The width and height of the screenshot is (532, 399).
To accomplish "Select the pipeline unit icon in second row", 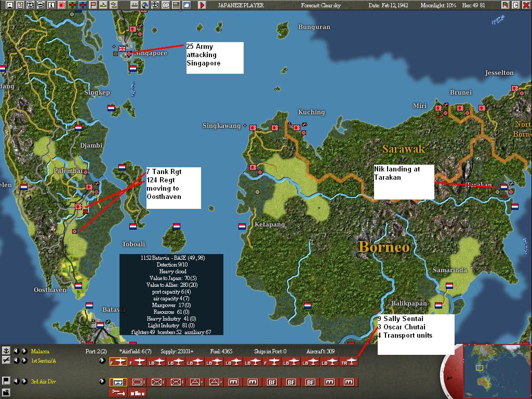I will click(x=118, y=393).
